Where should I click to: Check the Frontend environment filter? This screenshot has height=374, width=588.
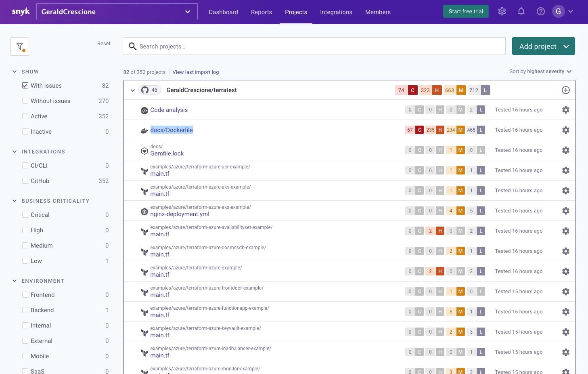pos(25,295)
